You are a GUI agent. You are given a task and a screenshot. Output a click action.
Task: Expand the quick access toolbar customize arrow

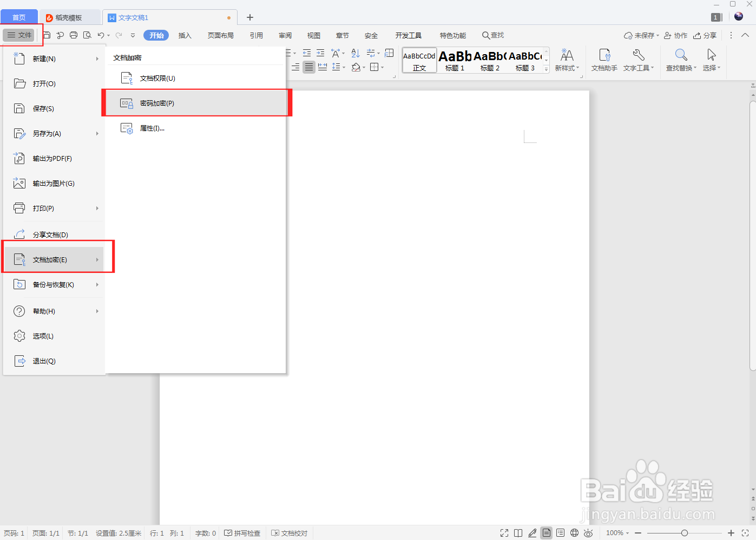click(x=133, y=36)
